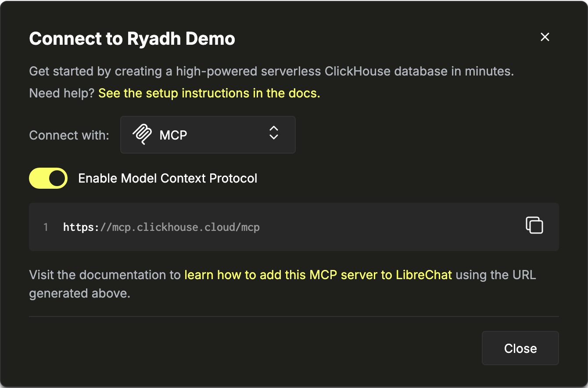
Task: Click the "Connect with:" label
Action: coord(69,135)
